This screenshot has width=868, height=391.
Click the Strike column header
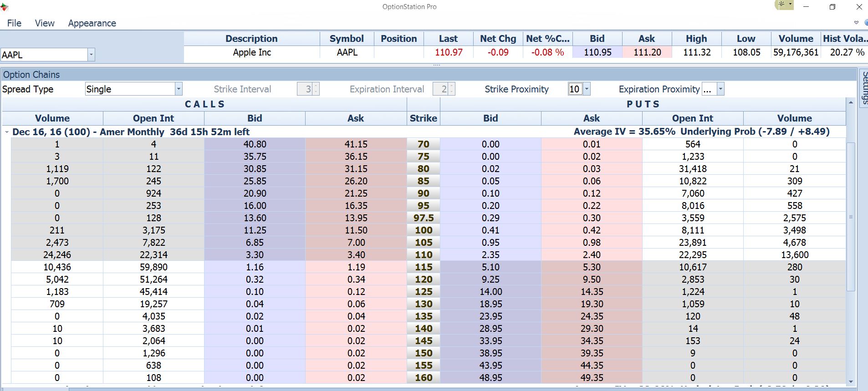coord(423,118)
